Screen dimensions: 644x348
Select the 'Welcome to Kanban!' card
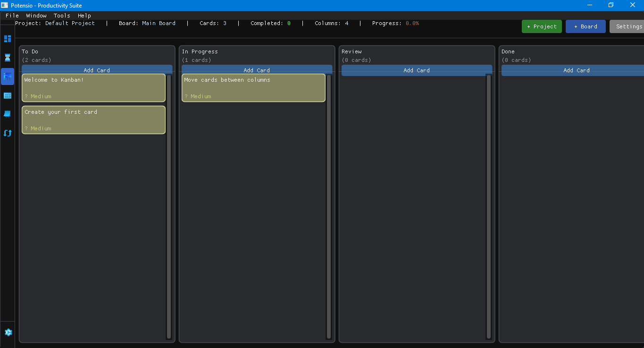pyautogui.click(x=93, y=88)
